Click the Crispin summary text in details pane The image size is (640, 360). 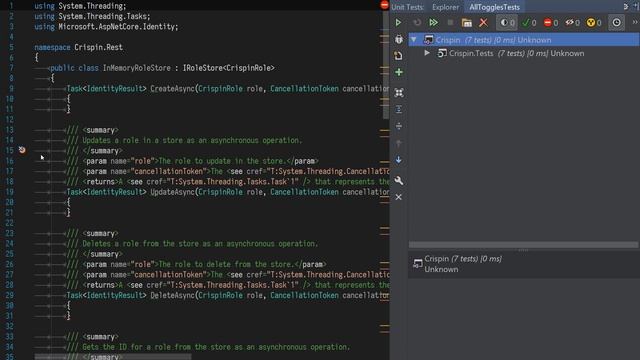[463, 264]
